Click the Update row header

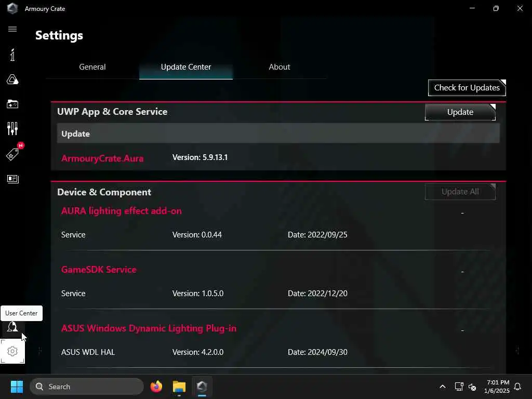click(x=278, y=134)
